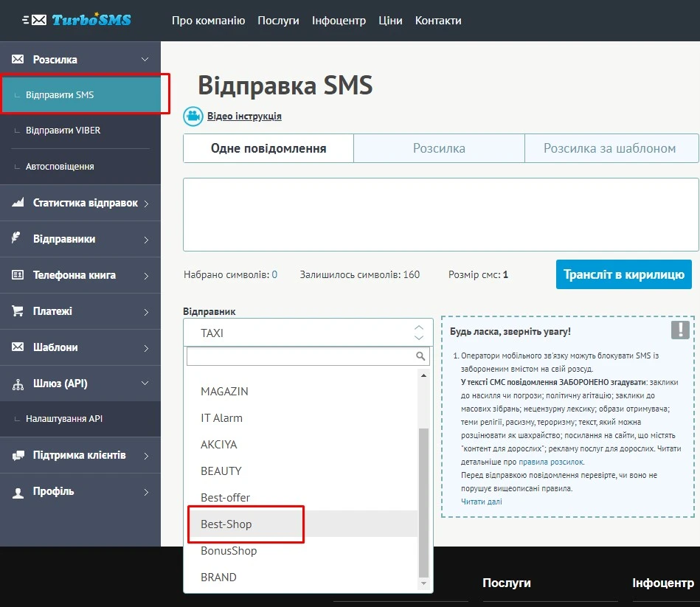Switch to the Розсилка за шаблоном tab

[x=609, y=148]
